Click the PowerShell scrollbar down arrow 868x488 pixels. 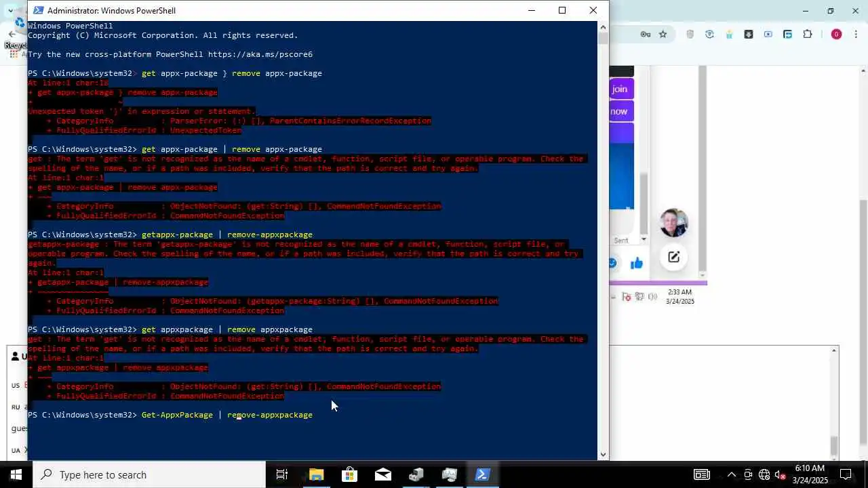(603, 455)
